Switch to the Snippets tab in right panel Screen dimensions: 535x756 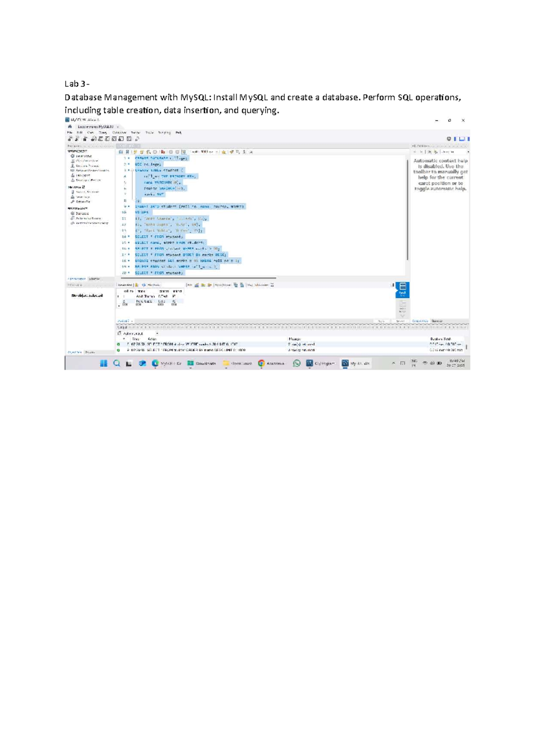tap(437, 321)
